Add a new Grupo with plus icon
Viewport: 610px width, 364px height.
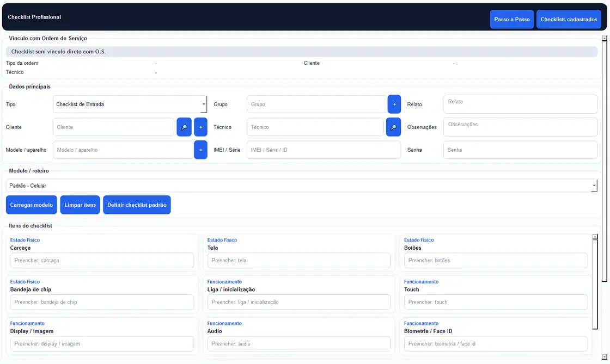394,104
